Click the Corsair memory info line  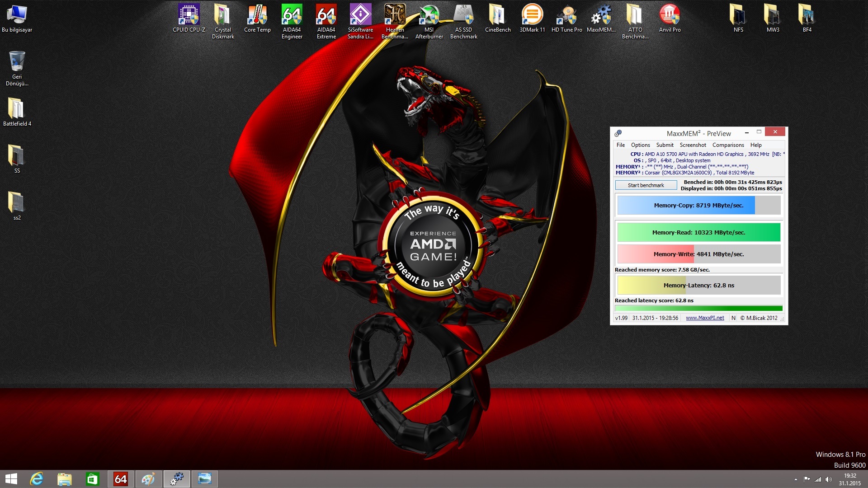tap(684, 173)
